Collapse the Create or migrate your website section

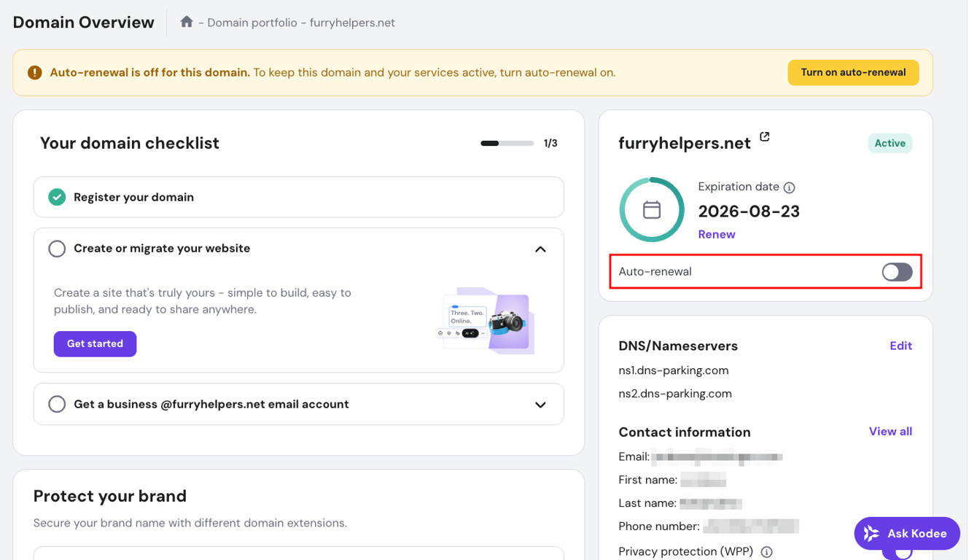coord(540,249)
